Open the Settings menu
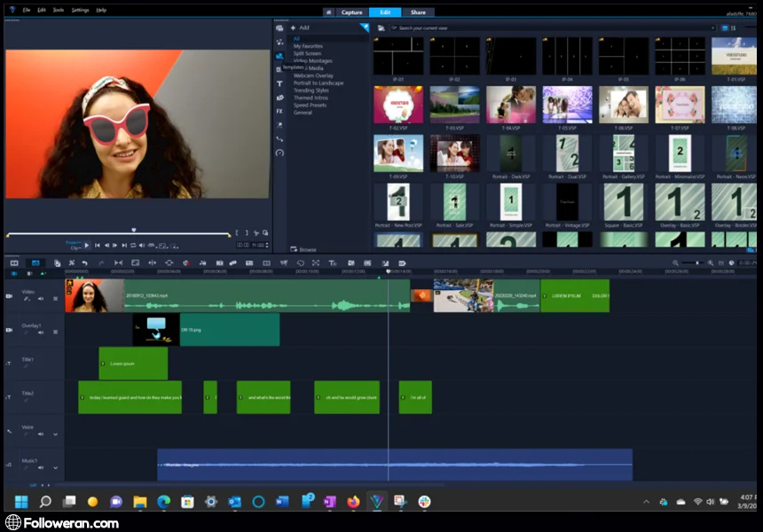The image size is (763, 532). 80,10
